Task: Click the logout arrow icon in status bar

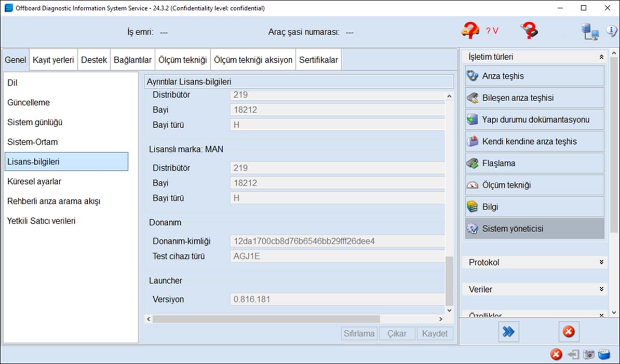Action: tap(573, 354)
